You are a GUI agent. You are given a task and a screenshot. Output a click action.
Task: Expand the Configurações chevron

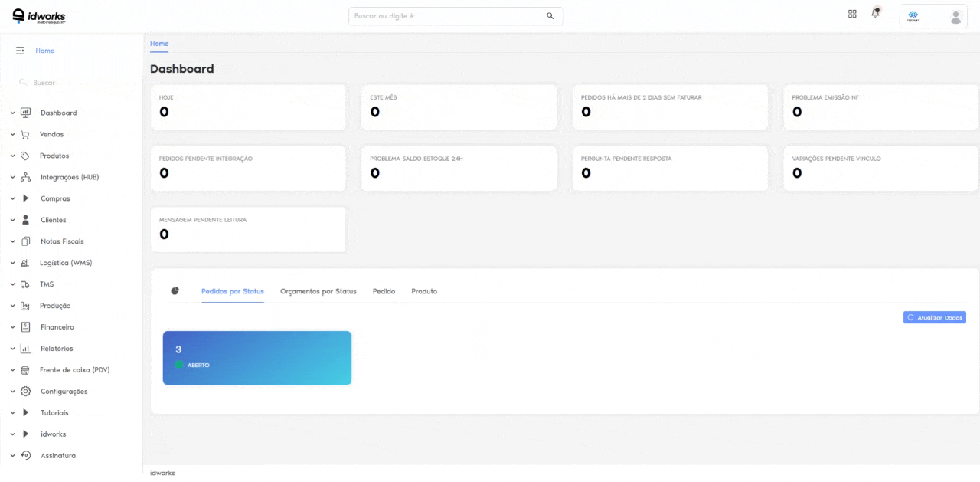click(x=13, y=392)
